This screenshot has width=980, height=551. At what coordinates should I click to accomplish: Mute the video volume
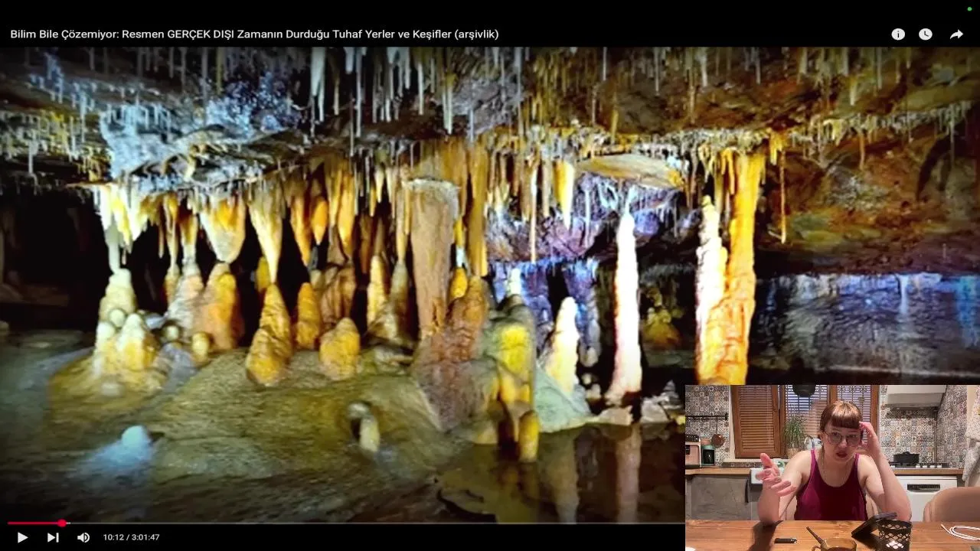pos(83,537)
